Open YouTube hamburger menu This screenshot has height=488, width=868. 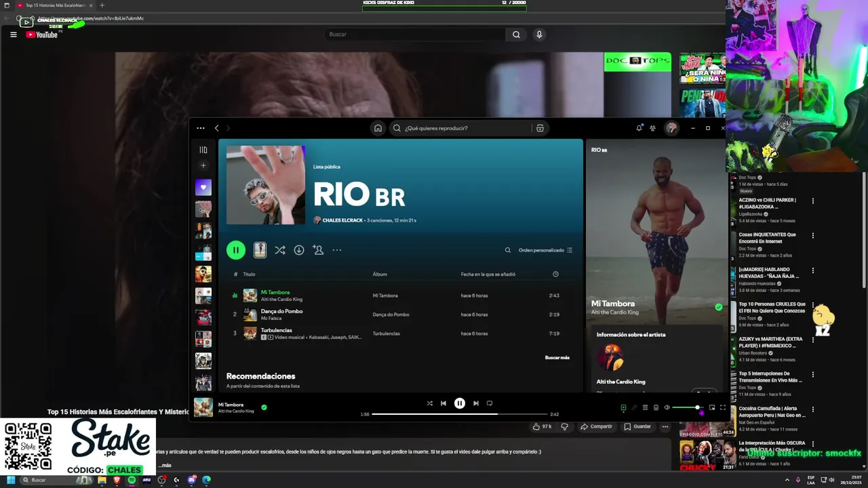(13, 35)
